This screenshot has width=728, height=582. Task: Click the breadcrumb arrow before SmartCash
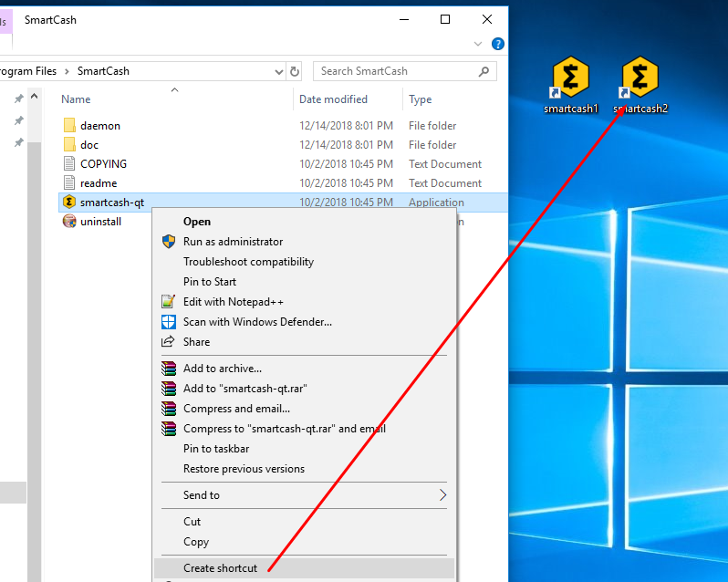(x=67, y=71)
